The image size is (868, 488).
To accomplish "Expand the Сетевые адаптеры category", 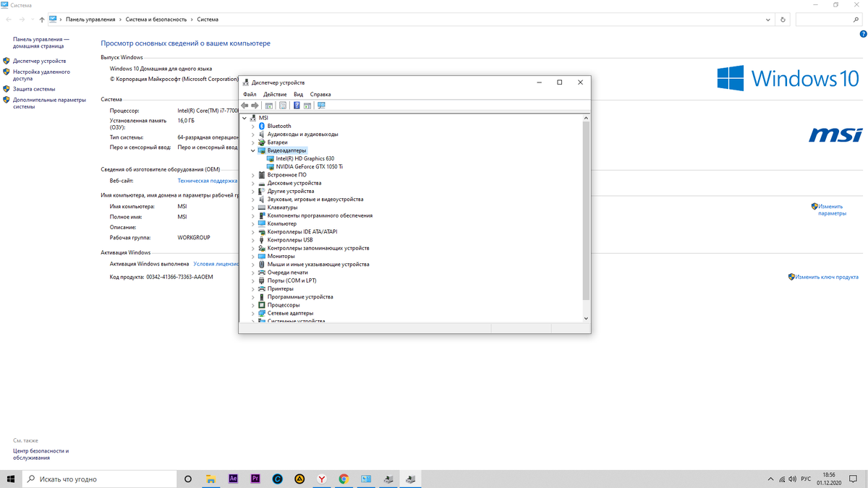I will point(253,313).
